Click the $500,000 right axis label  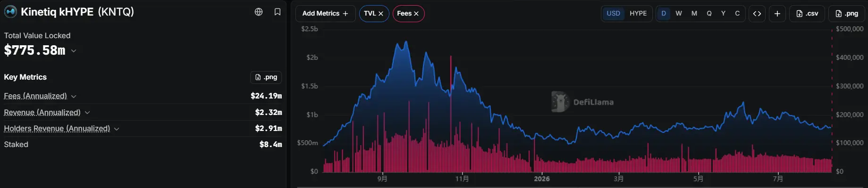(x=850, y=29)
